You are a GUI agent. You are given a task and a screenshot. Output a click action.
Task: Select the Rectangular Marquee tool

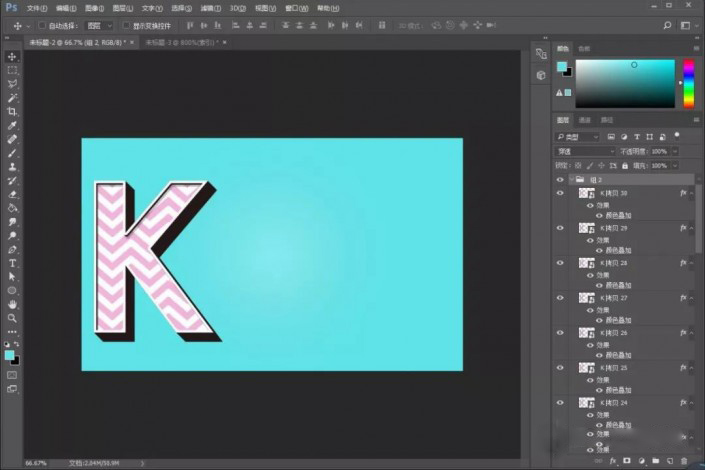12,70
